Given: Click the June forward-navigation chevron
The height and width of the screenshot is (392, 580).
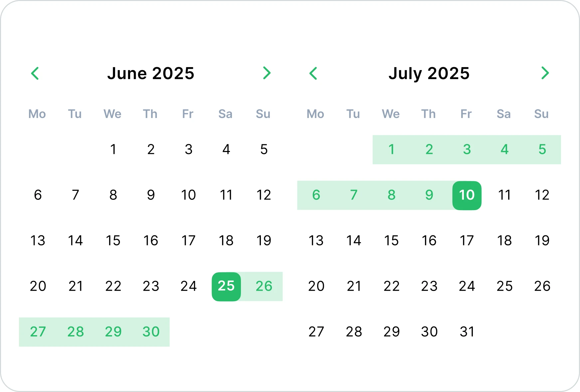Looking at the screenshot, I should click(267, 73).
